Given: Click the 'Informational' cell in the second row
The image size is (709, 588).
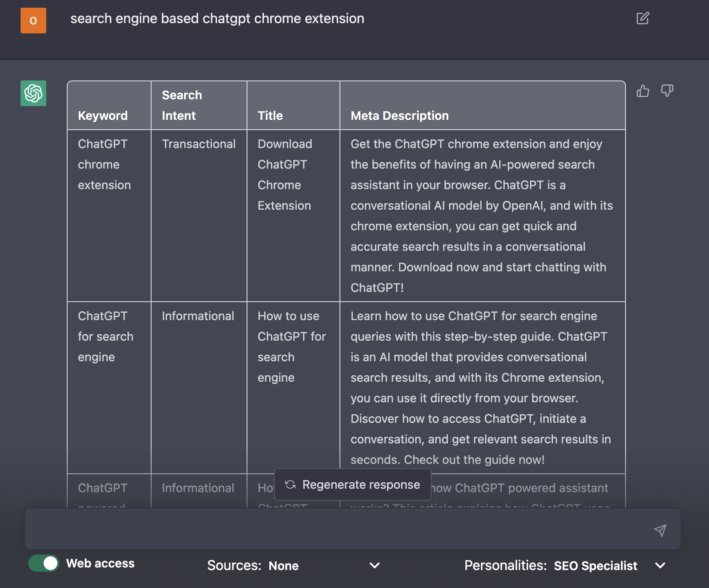Looking at the screenshot, I should 199,388.
